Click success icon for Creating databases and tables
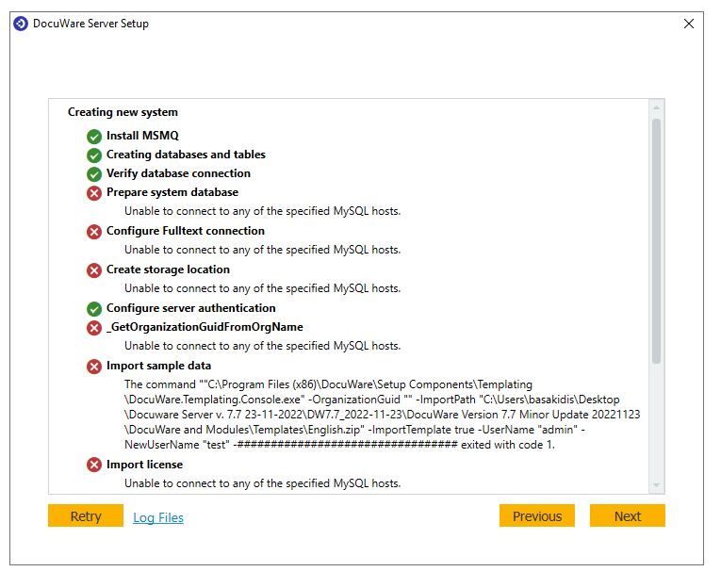The image size is (721, 588). [94, 155]
